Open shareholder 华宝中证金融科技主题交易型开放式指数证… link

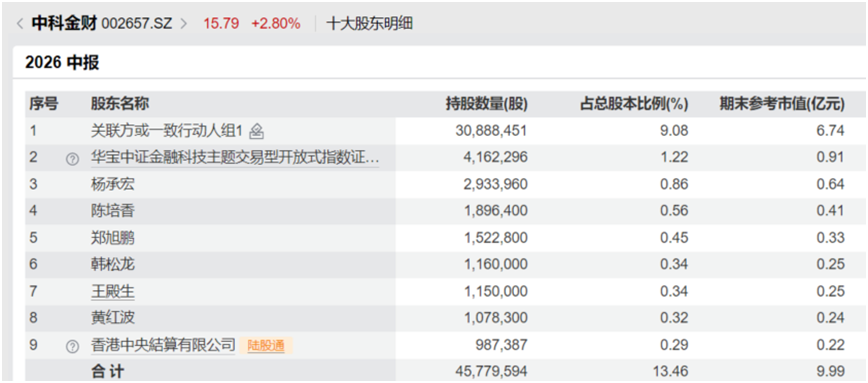pyautogui.click(x=235, y=158)
